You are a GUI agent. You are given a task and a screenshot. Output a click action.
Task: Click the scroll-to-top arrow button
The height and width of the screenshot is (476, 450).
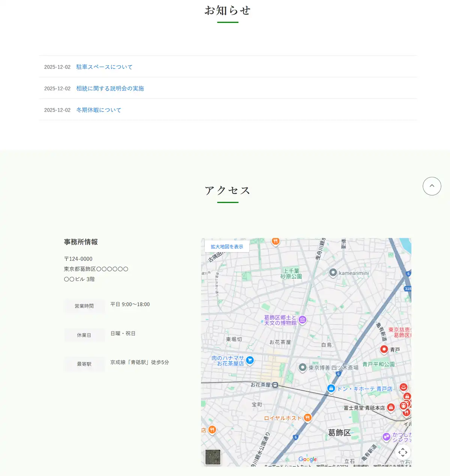point(432,186)
